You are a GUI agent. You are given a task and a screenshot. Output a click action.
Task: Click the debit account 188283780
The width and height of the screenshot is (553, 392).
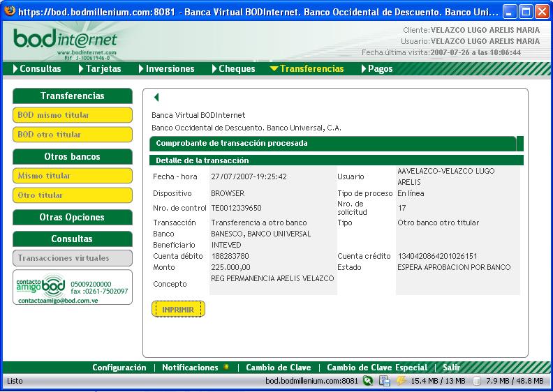[230, 256]
